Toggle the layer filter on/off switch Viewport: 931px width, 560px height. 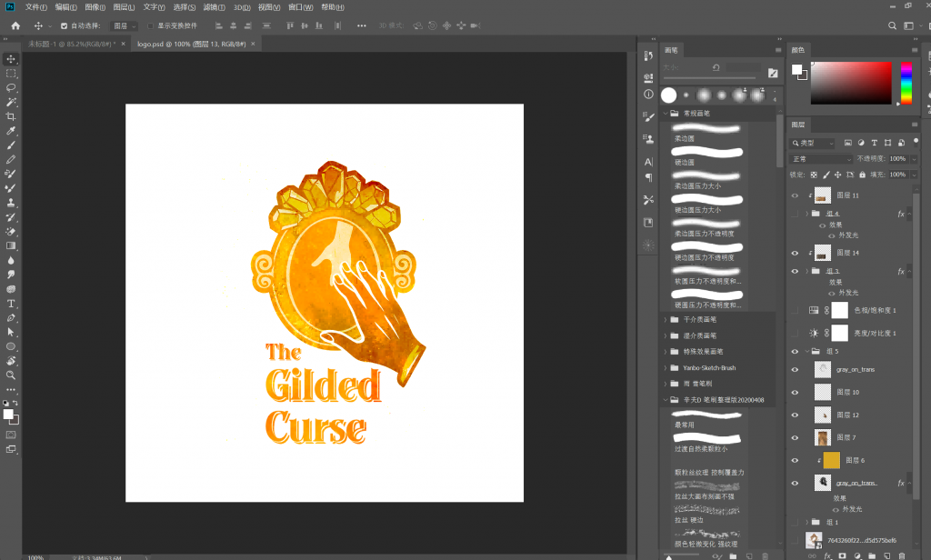click(916, 141)
